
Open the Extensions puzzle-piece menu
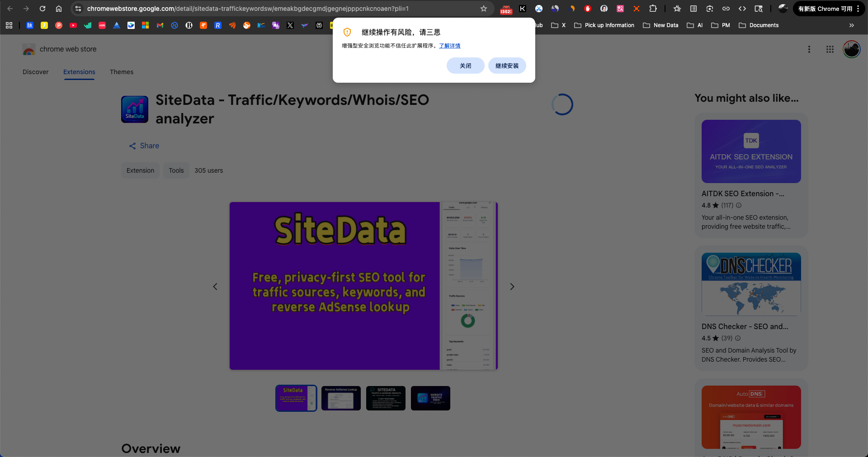[653, 9]
